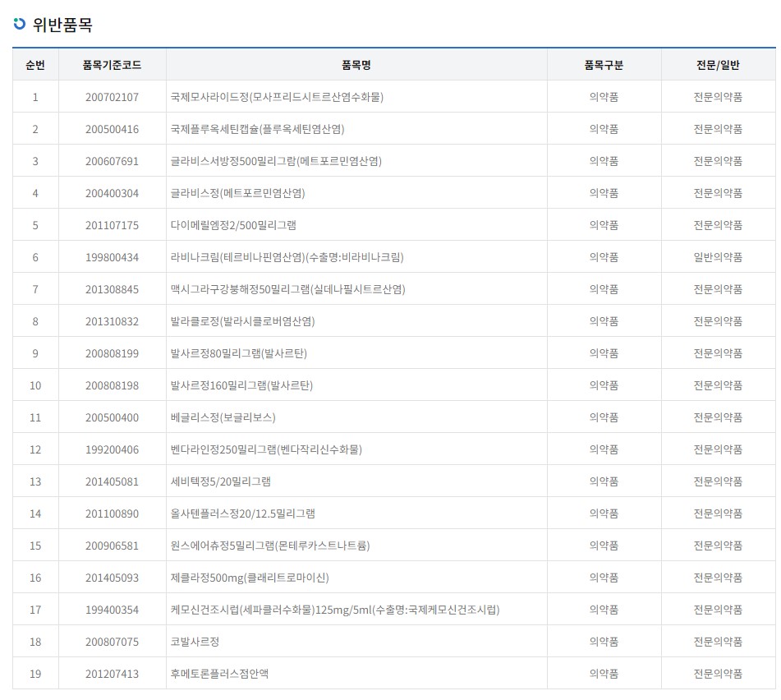Open 맥시그라구강붕해정50밀리그램 entry
The height and width of the screenshot is (700, 781).
pos(287,289)
